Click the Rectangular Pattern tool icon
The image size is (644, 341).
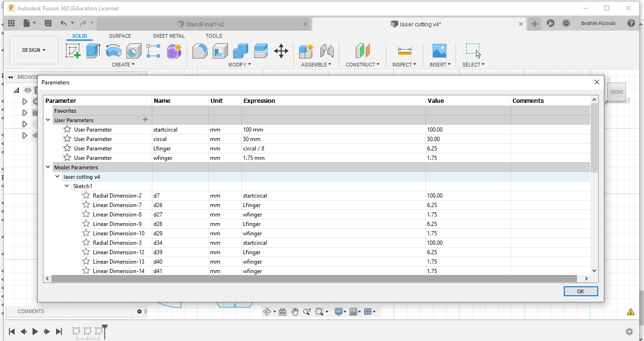pyautogui.click(x=154, y=50)
